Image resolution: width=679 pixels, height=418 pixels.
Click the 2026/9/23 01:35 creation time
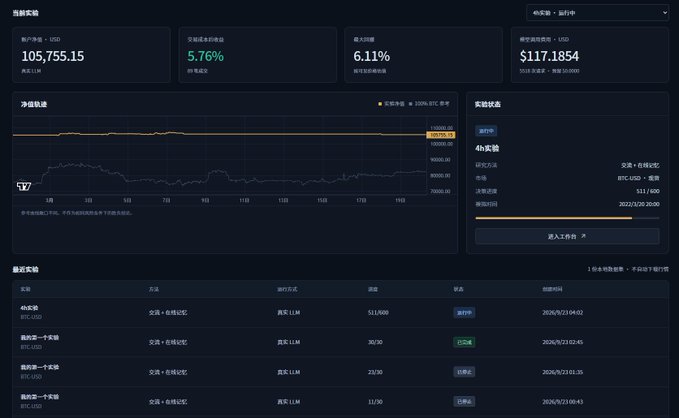click(x=563, y=372)
